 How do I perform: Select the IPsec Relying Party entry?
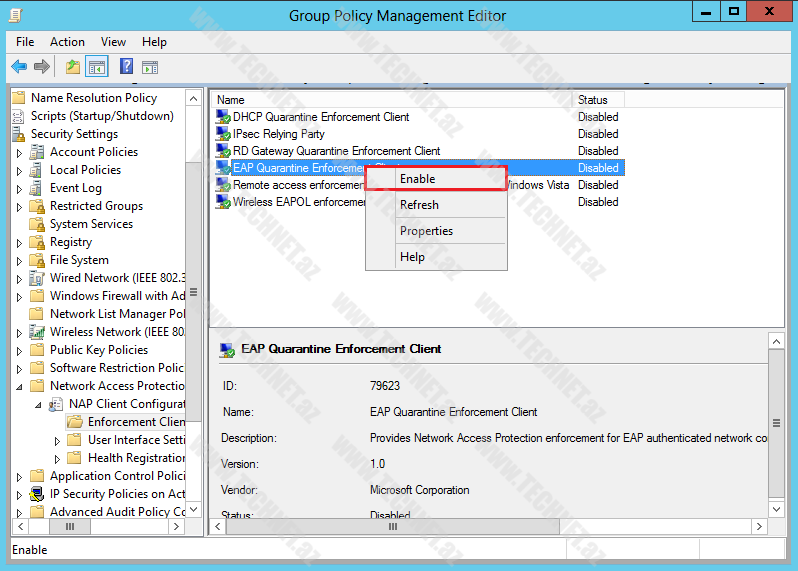[278, 134]
